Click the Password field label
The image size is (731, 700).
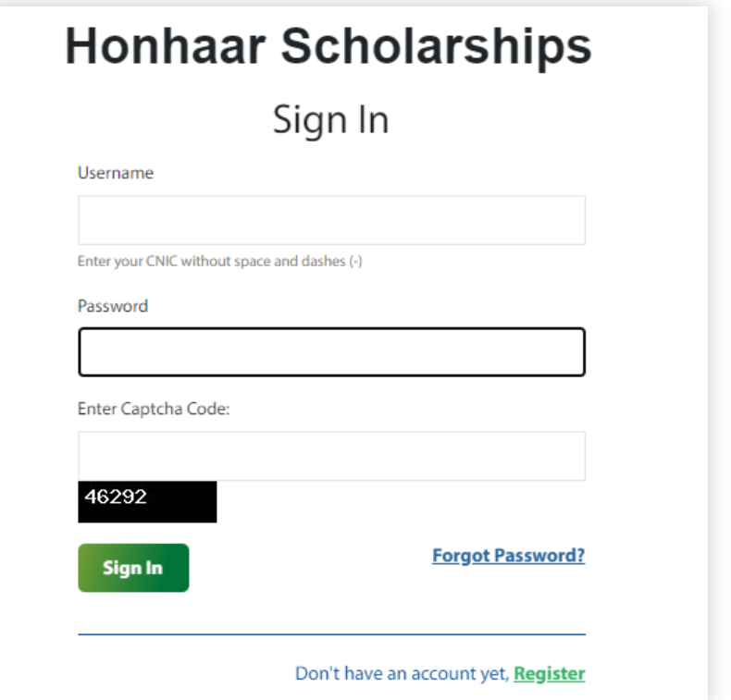click(x=113, y=306)
